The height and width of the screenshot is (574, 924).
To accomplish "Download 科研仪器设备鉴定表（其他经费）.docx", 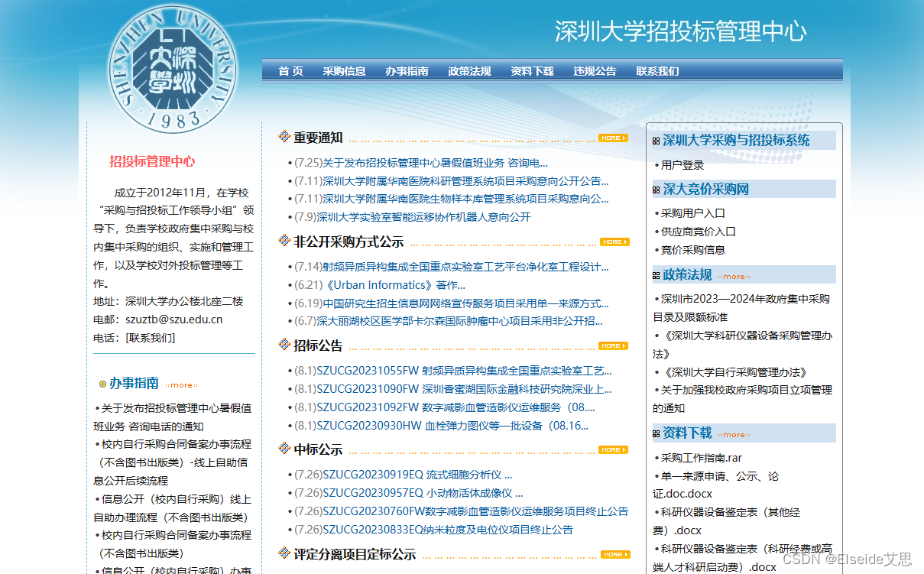I will tap(726, 521).
